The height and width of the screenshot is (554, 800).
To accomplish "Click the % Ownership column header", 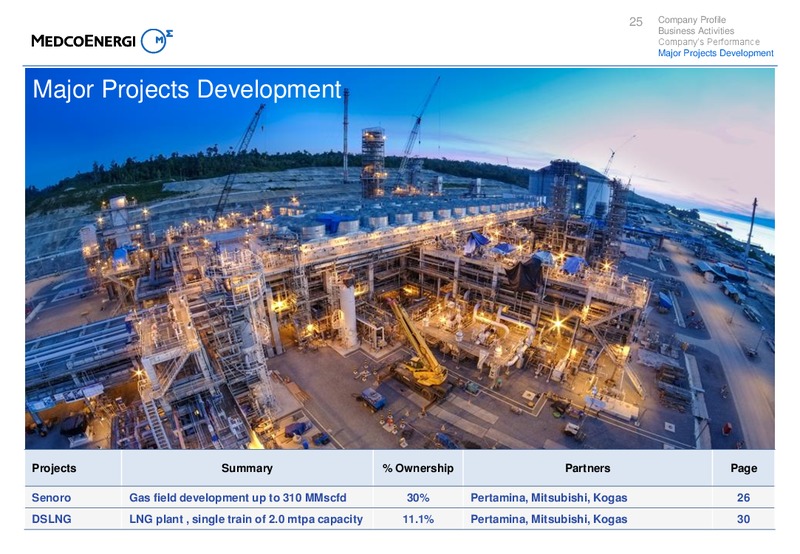I will [418, 468].
